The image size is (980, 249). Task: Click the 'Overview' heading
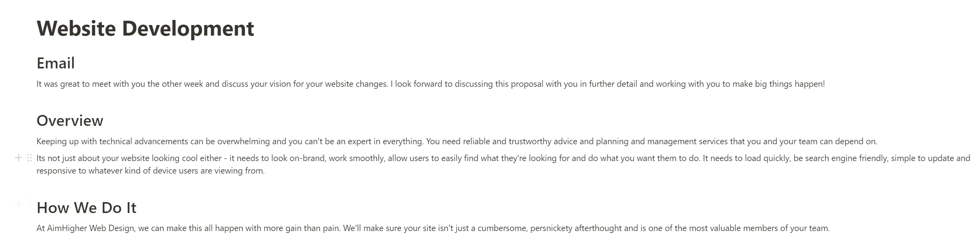(70, 121)
